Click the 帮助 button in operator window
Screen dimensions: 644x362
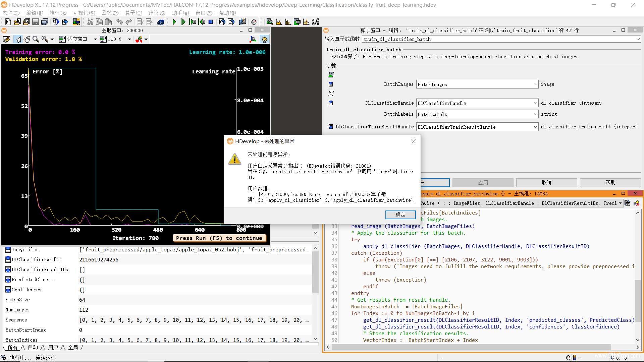click(610, 182)
